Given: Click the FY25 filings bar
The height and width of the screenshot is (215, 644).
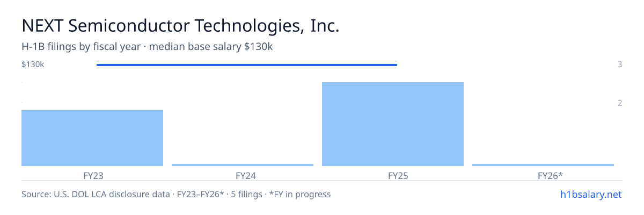Looking at the screenshot, I should (393, 124).
